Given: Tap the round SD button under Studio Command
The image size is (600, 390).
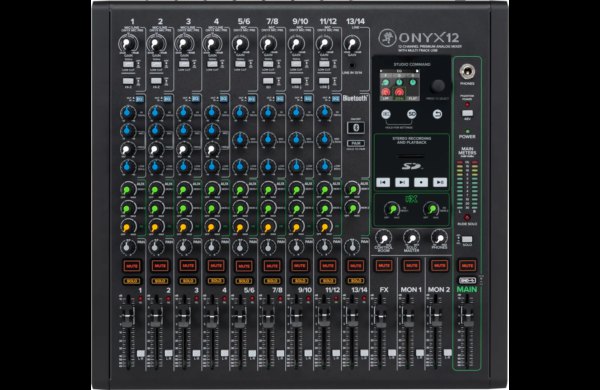Looking at the screenshot, I should (x=411, y=114).
